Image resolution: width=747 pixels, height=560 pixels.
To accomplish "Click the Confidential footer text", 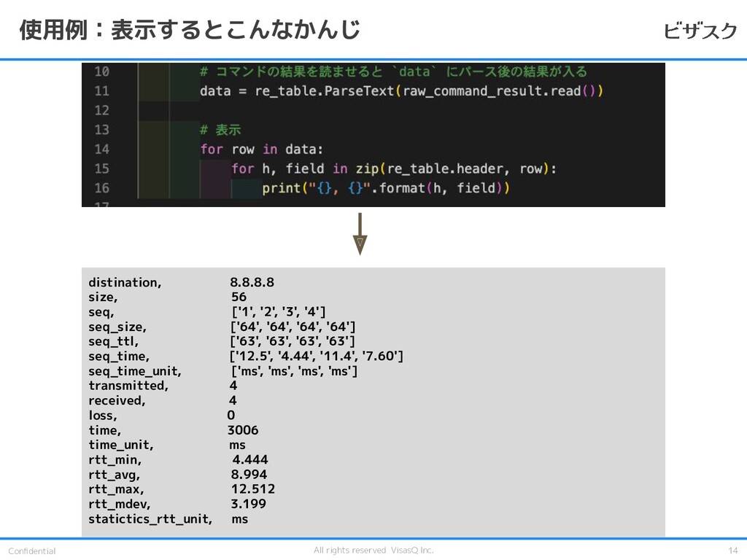I will coord(32,551).
